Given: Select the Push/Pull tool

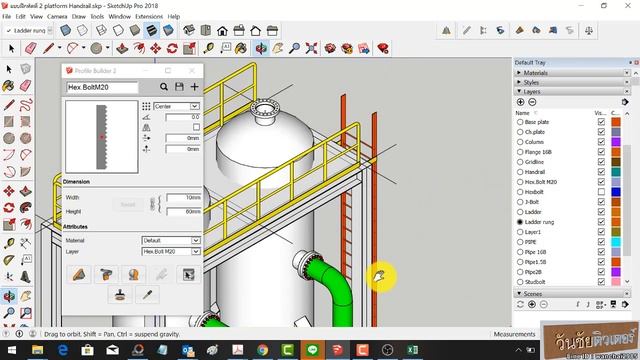Looking at the screenshot, I should 122,49.
